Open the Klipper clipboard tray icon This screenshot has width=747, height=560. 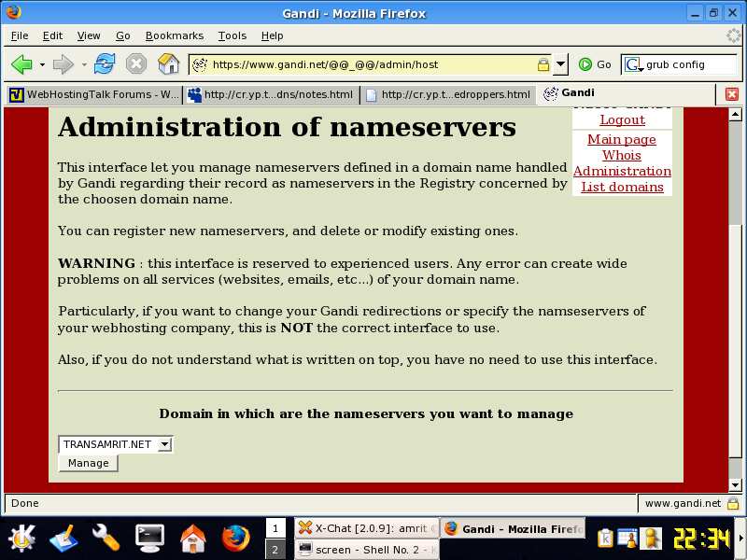pos(605,539)
